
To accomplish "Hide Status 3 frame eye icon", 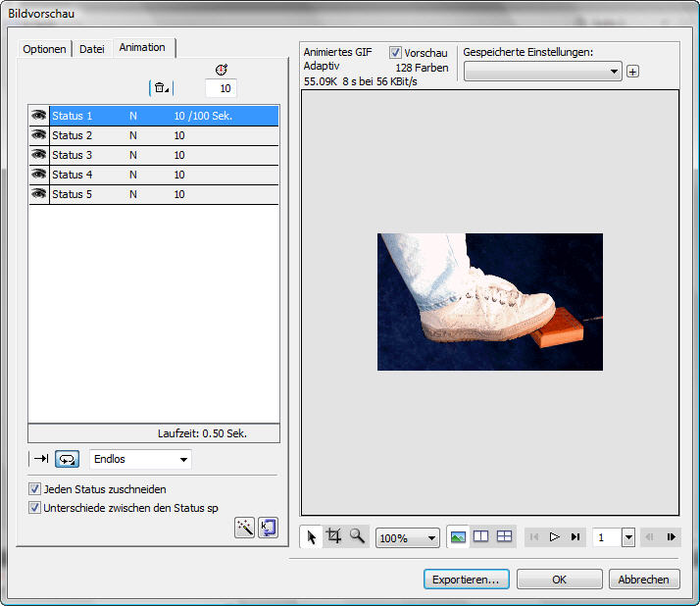I will (39, 155).
